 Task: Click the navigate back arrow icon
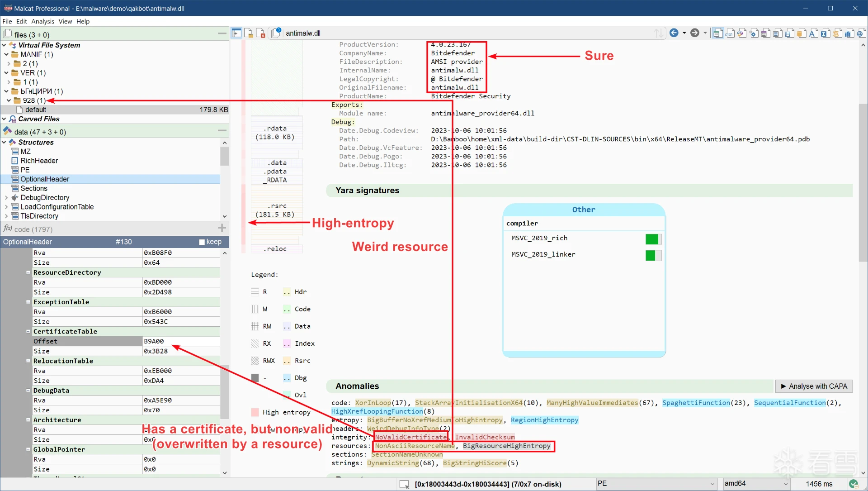pos(674,33)
